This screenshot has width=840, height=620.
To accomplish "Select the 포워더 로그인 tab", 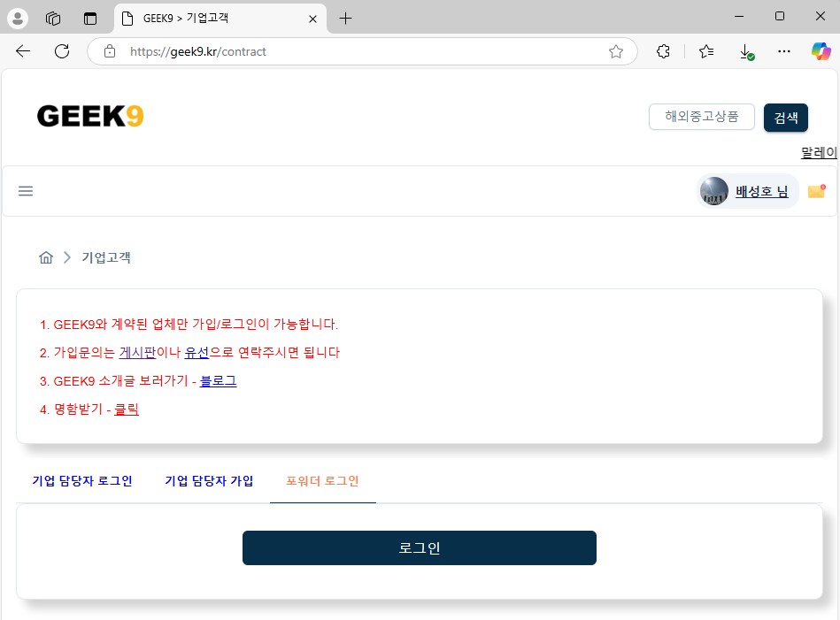I will [322, 481].
